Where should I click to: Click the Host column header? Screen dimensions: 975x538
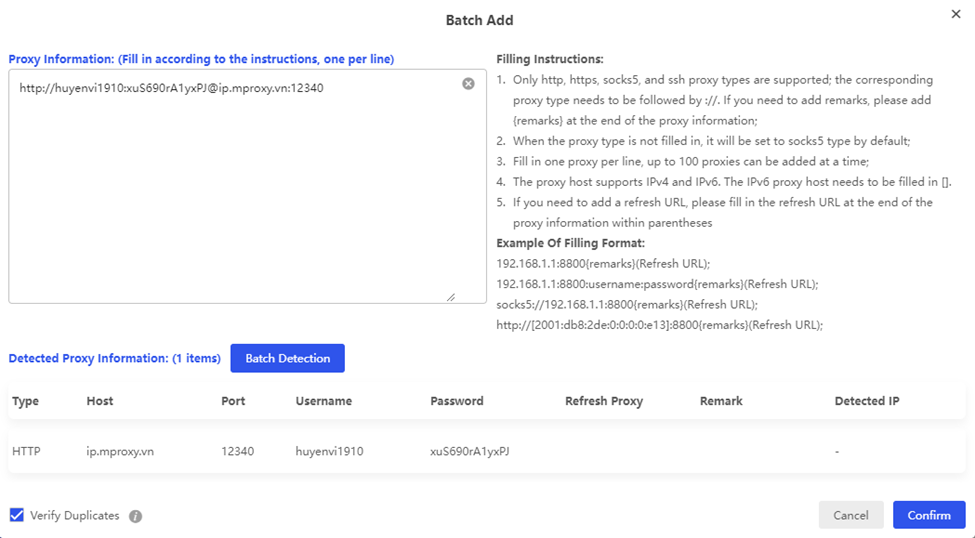click(x=100, y=401)
